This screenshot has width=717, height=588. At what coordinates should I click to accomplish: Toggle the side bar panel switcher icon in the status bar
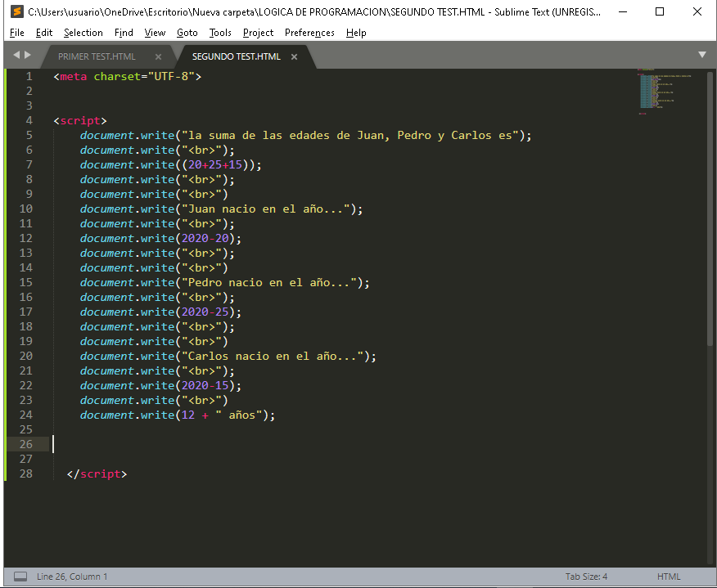pos(20,577)
